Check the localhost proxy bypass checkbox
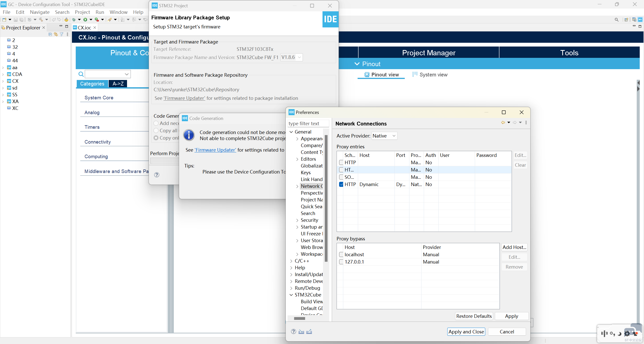The image size is (644, 344). [341, 254]
